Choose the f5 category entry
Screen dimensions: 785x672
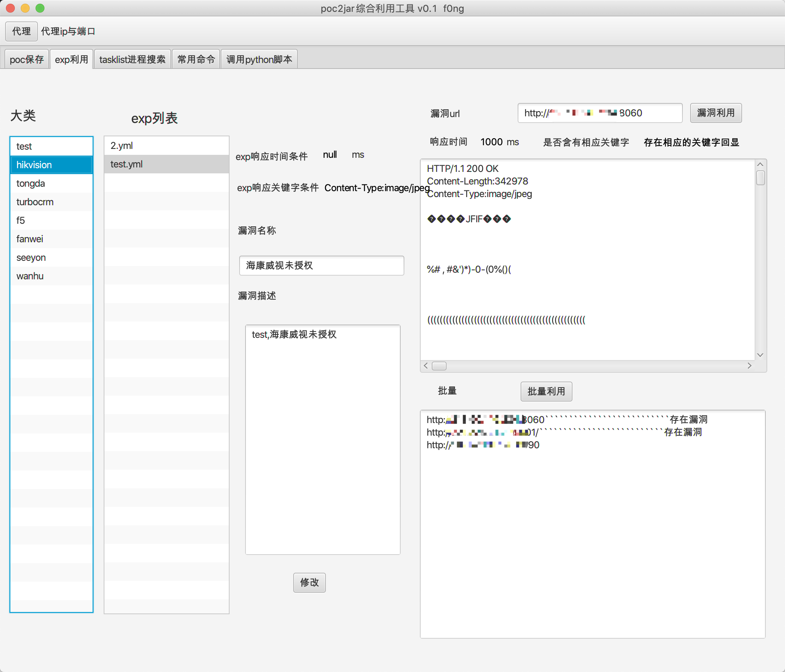(x=20, y=220)
